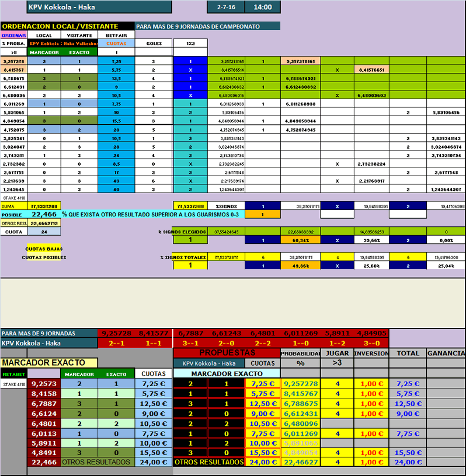Click the CUOTAS BAJAS yellow label
This screenshot has height=476, width=466.
(x=44, y=249)
